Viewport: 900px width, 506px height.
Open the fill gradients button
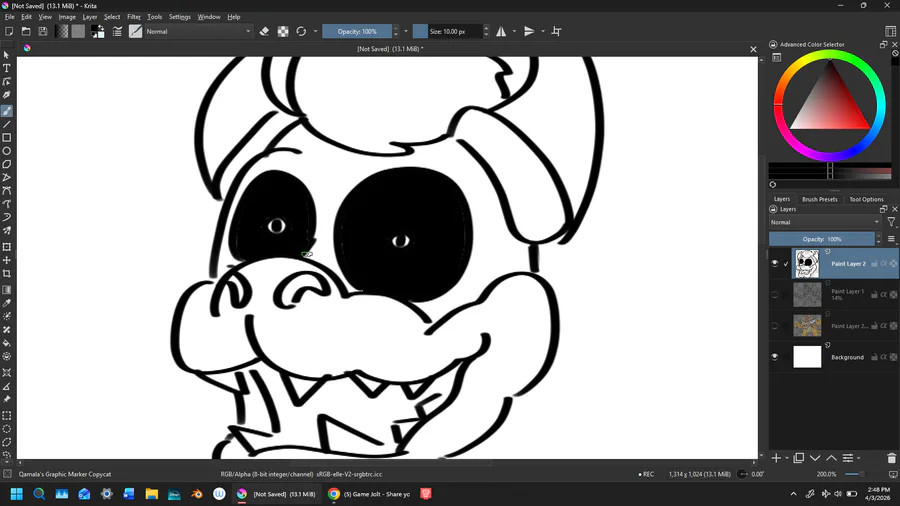[x=61, y=32]
